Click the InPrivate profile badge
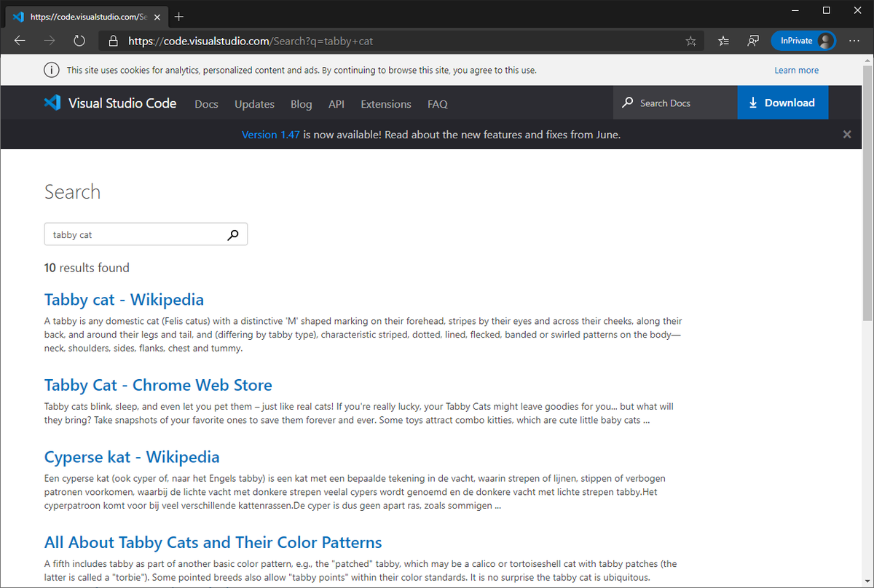 (x=803, y=41)
